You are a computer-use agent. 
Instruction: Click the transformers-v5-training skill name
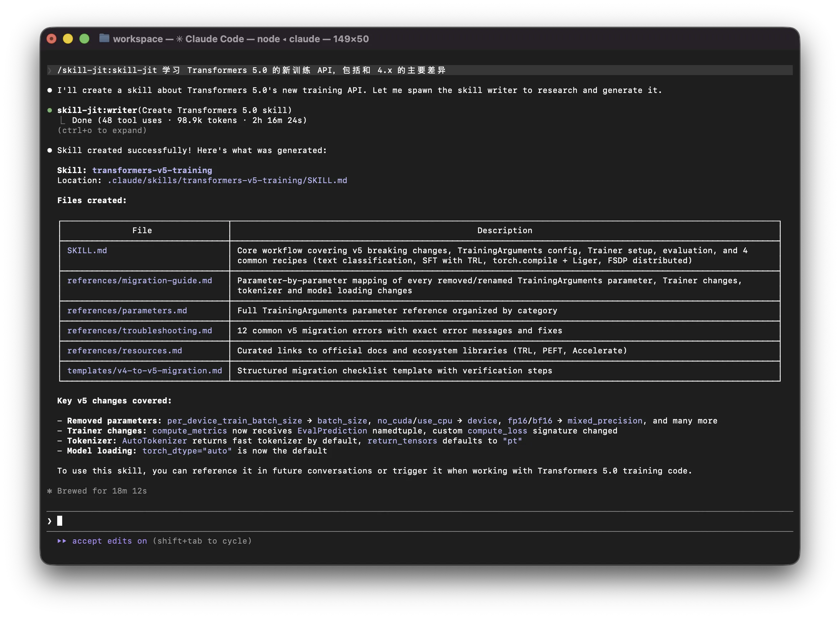[152, 171]
